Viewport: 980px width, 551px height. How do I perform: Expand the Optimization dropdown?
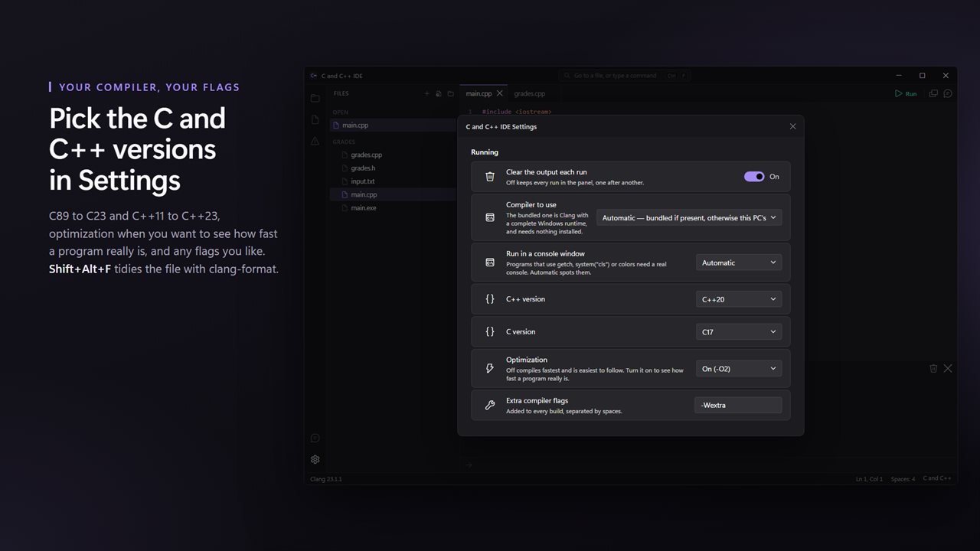click(x=739, y=369)
